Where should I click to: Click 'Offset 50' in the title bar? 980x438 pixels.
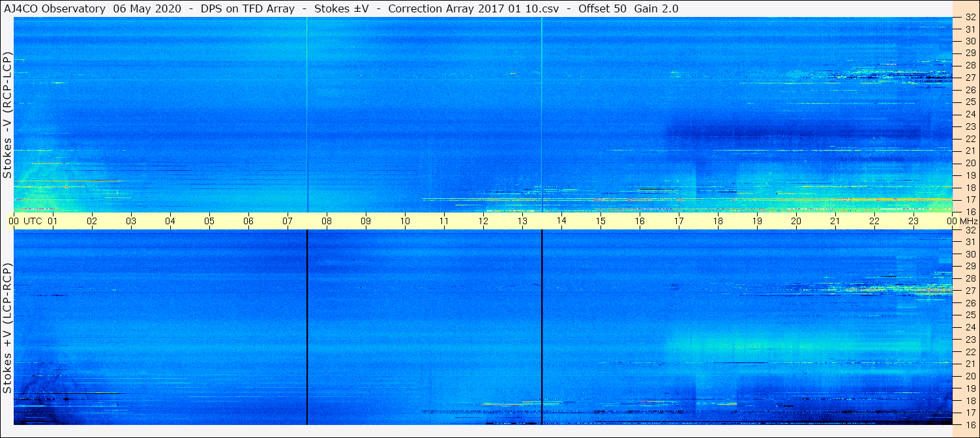click(x=603, y=8)
